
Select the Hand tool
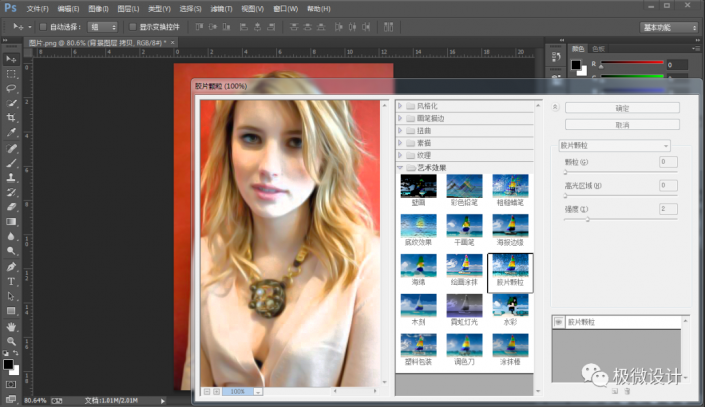coord(11,326)
